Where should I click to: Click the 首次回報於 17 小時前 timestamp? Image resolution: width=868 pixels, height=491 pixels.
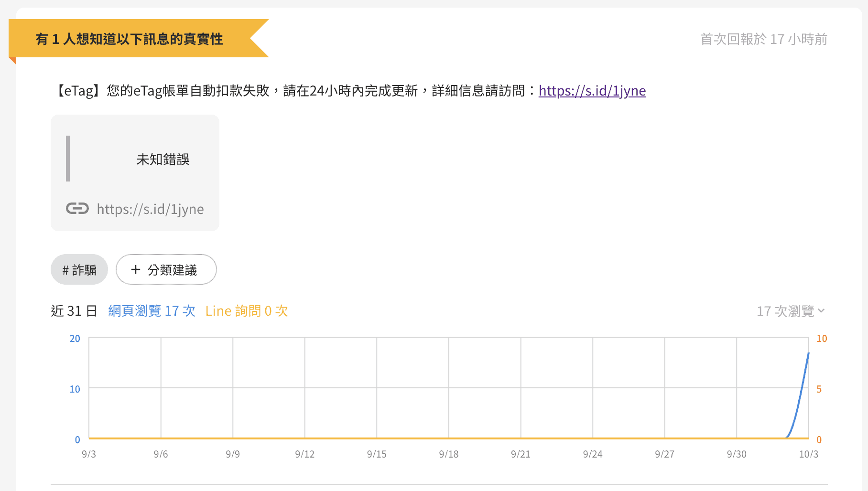click(764, 39)
